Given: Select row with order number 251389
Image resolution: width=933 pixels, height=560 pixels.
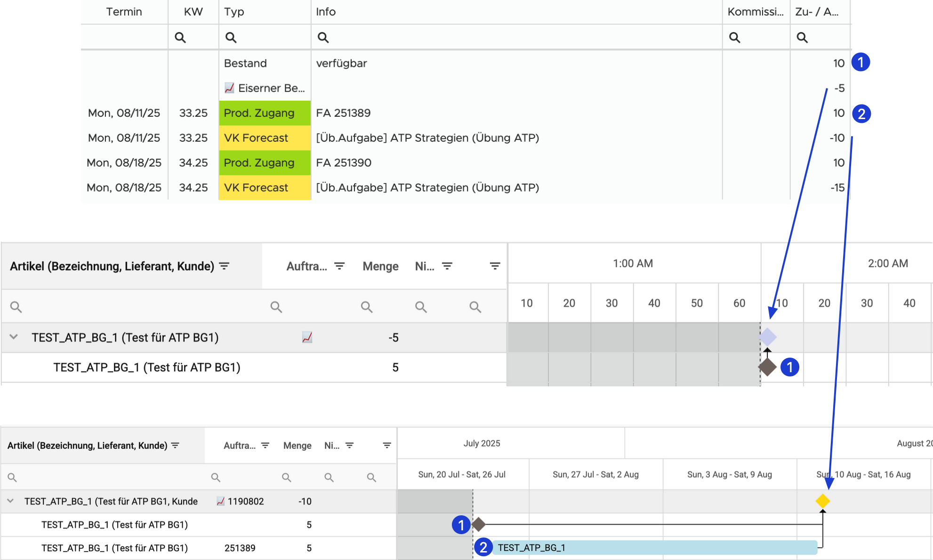Looking at the screenshot, I should pos(240,548).
